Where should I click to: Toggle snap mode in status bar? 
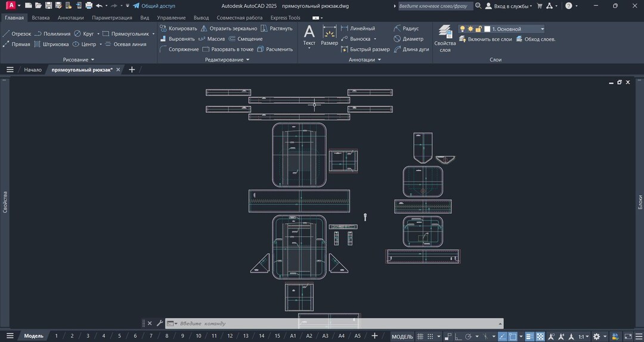pyautogui.click(x=430, y=336)
